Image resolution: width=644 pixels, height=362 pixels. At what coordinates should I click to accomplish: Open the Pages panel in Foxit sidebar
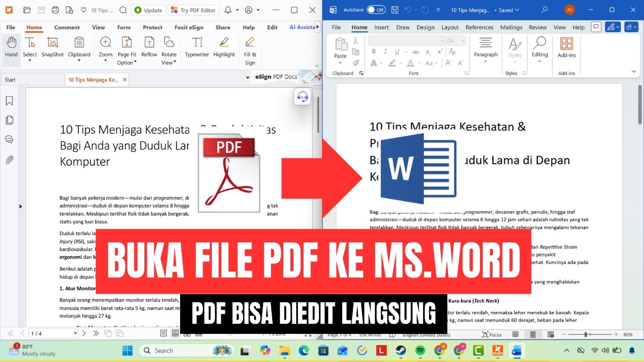pos(9,120)
